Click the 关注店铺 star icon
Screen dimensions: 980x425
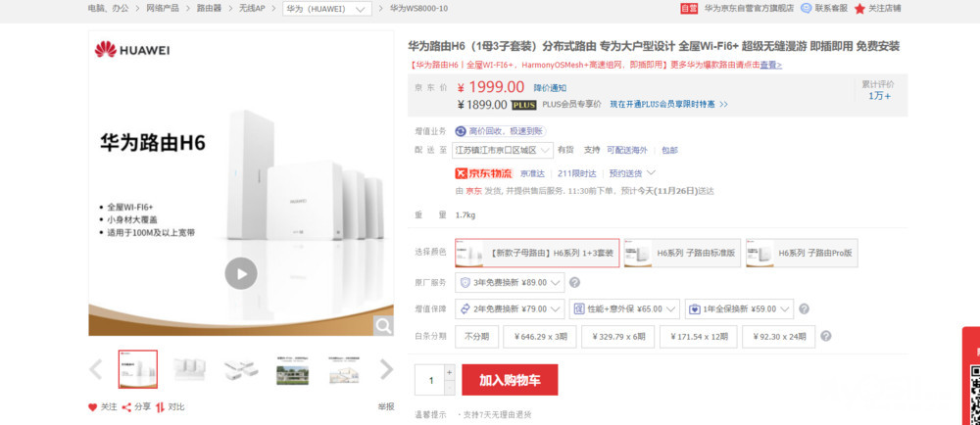tap(859, 9)
